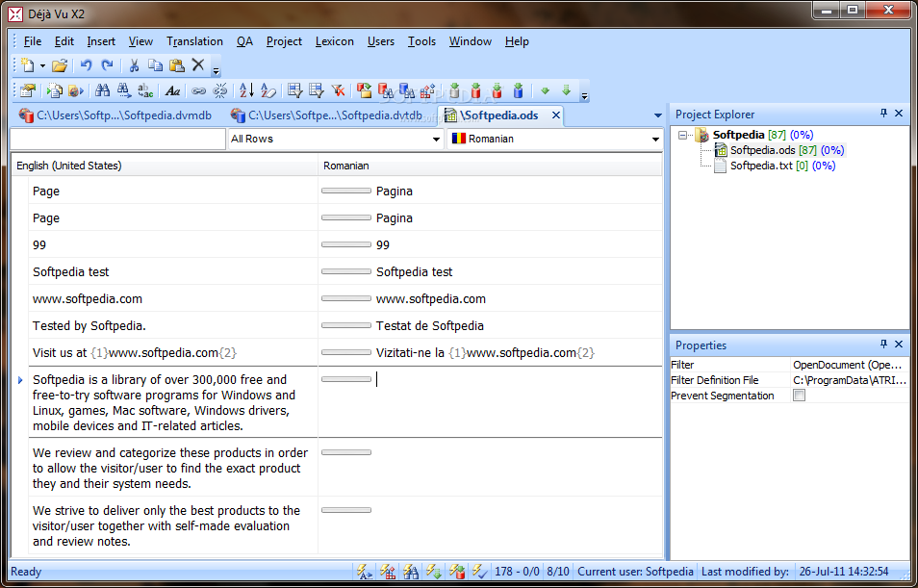The width and height of the screenshot is (918, 588).
Task: Open a file using the folder icon
Action: [x=59, y=65]
